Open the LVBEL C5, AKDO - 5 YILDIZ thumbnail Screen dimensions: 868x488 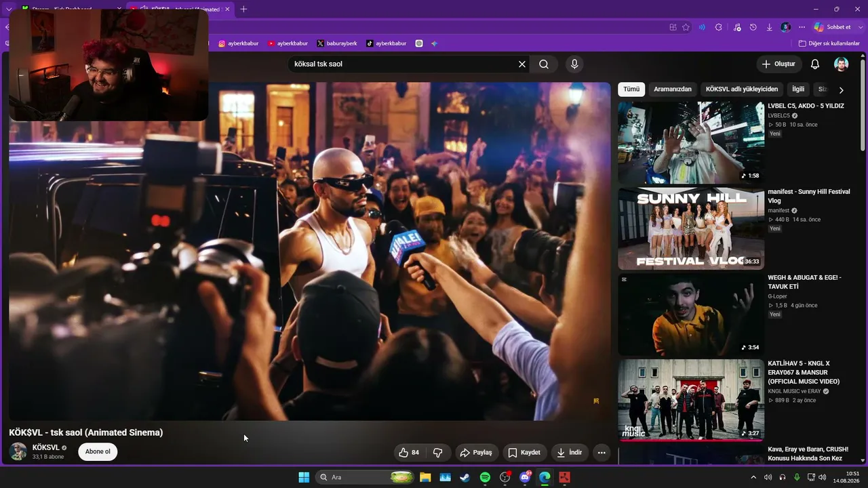pyautogui.click(x=691, y=143)
